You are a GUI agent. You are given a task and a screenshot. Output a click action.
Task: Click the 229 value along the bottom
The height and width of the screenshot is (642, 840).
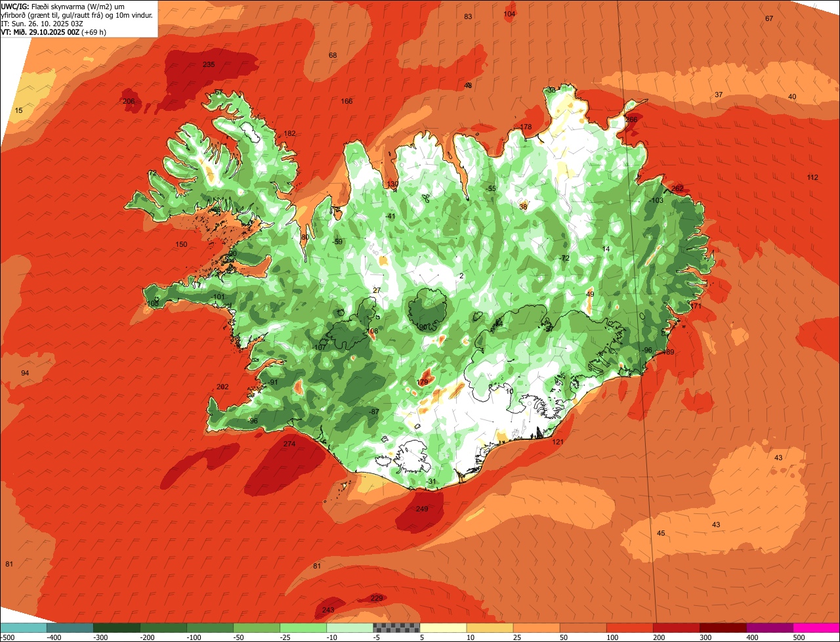coord(376,597)
